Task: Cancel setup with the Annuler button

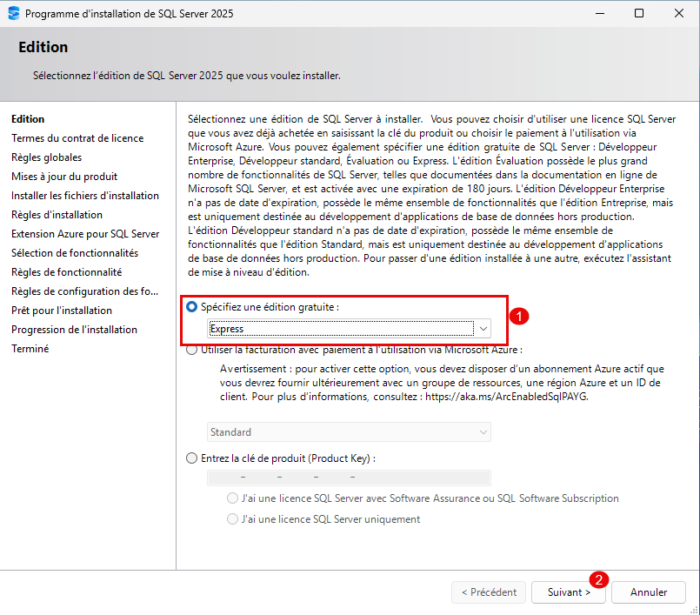Action: coord(649,592)
